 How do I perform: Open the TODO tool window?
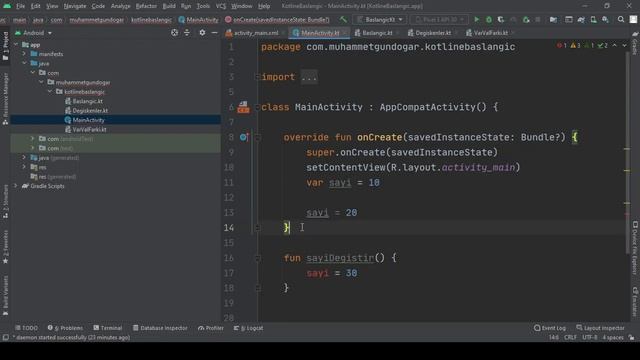click(27, 328)
